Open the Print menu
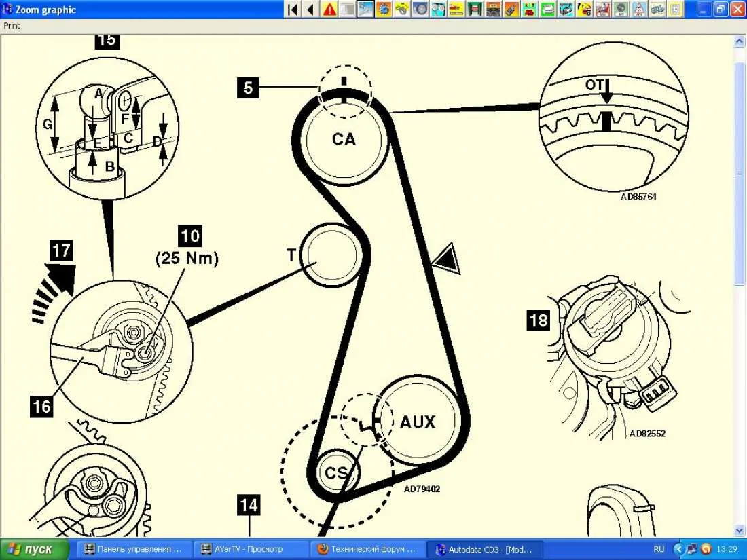 [12, 26]
